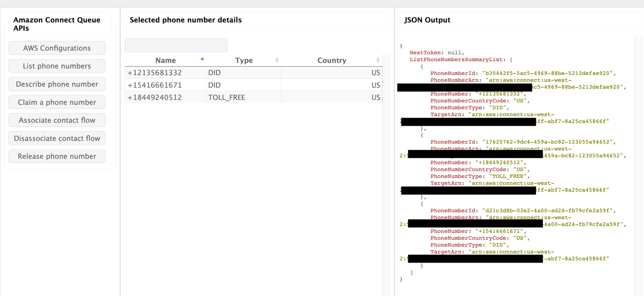Sort table by Type column header
The image size is (644, 296).
tap(244, 60)
